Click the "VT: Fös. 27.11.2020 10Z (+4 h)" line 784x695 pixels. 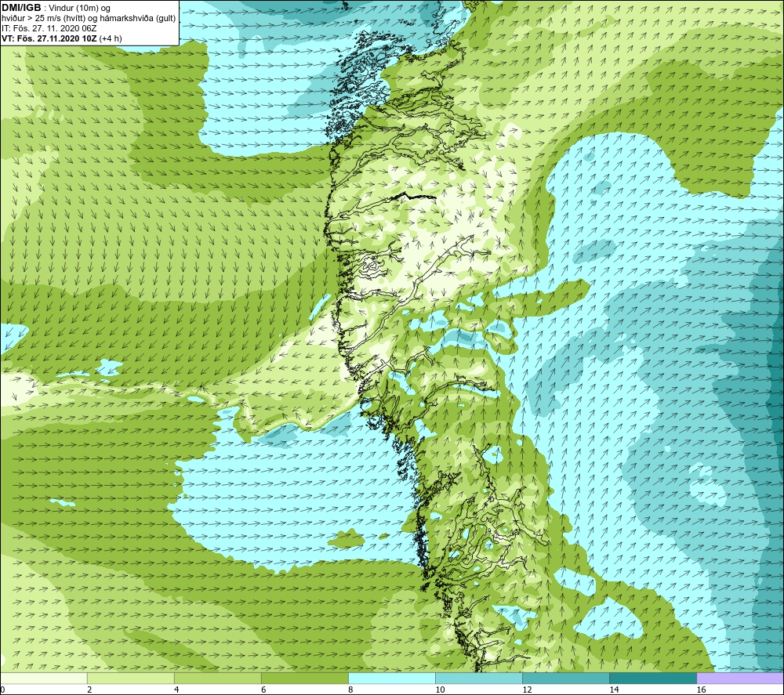[61, 38]
